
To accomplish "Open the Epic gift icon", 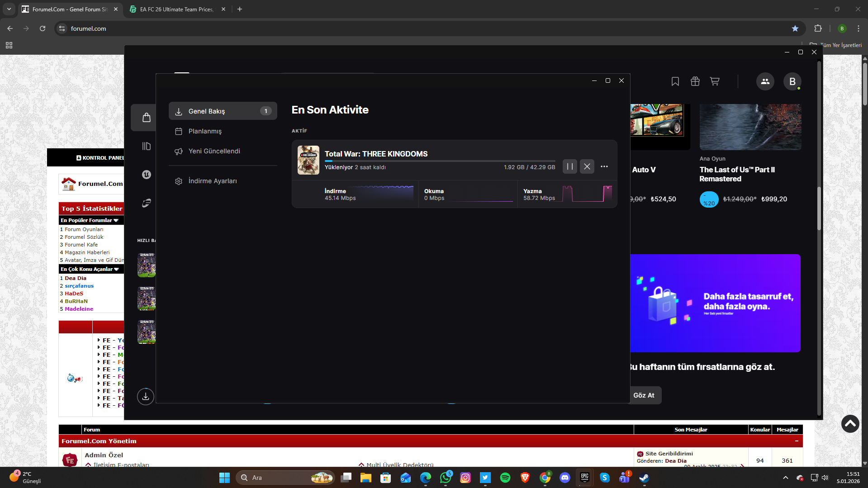I will (x=695, y=81).
